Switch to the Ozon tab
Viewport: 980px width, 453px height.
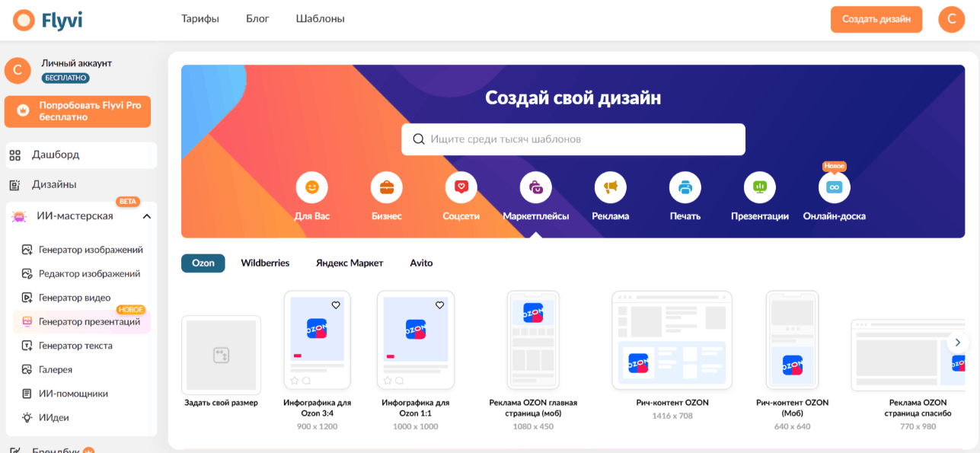coord(203,263)
